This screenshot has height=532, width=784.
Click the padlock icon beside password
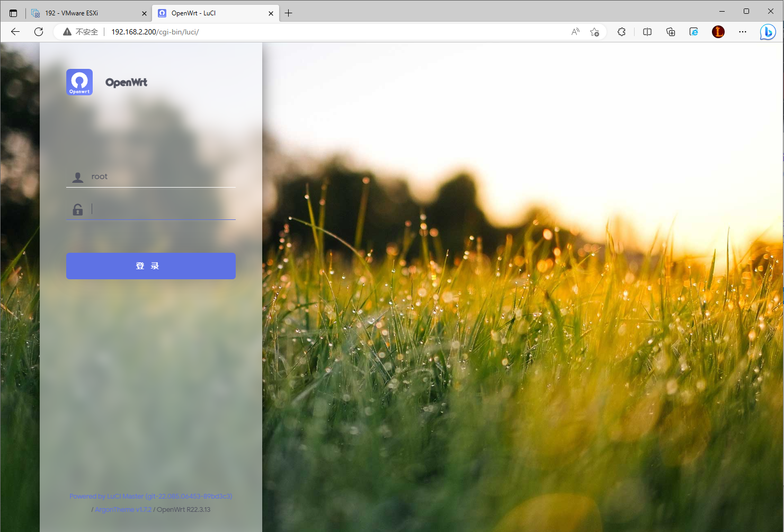point(78,210)
